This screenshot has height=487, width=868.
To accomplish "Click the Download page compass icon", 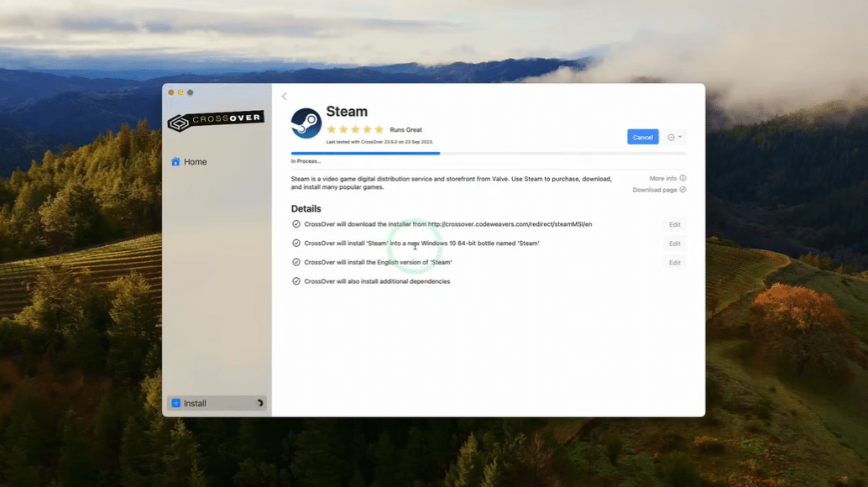I will tap(682, 190).
